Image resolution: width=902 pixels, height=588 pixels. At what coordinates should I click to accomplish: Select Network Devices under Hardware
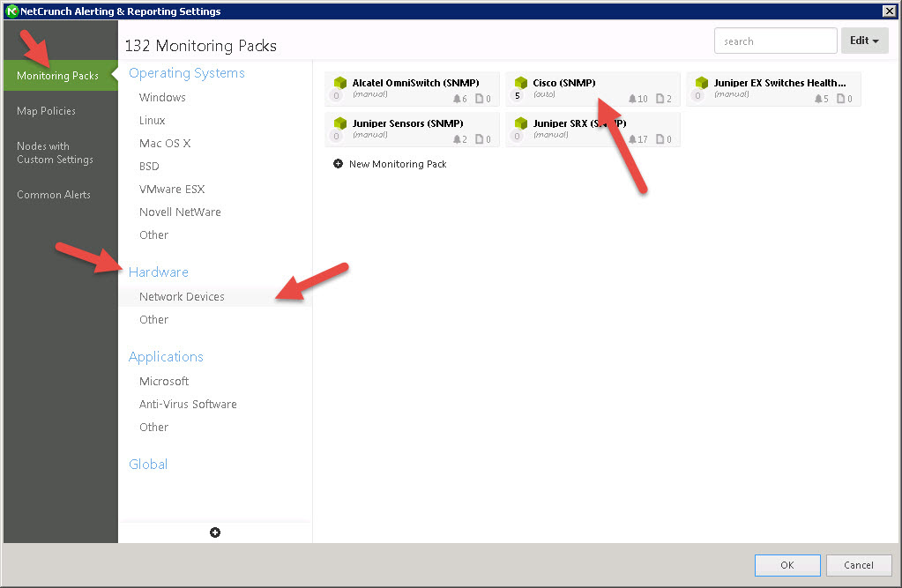[215, 297]
